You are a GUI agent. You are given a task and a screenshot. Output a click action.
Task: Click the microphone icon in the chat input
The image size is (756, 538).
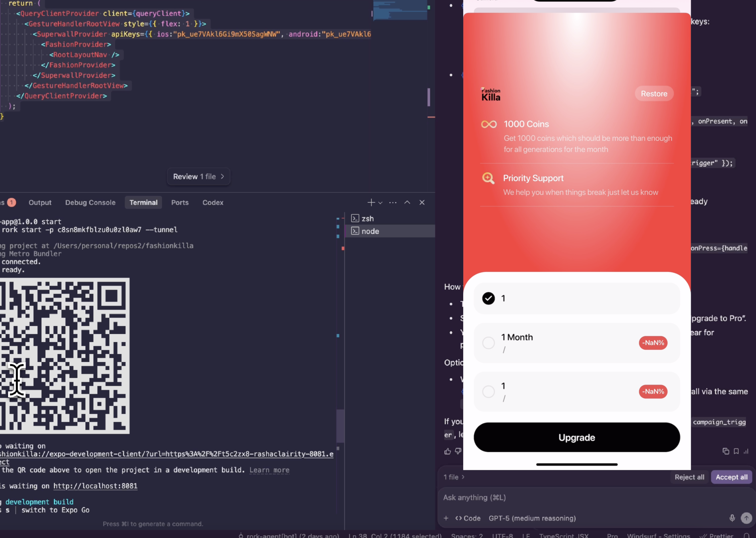(x=732, y=518)
